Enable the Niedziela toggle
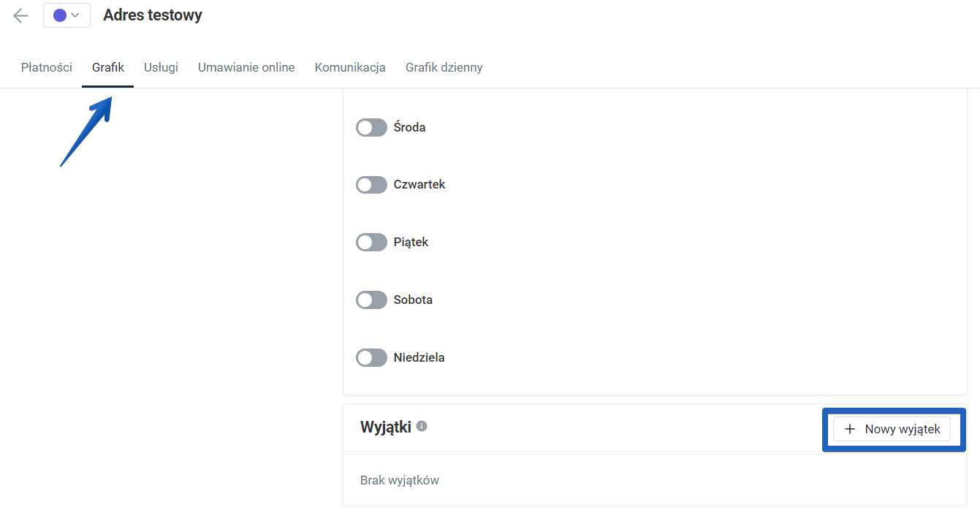The image size is (980, 510). click(371, 357)
